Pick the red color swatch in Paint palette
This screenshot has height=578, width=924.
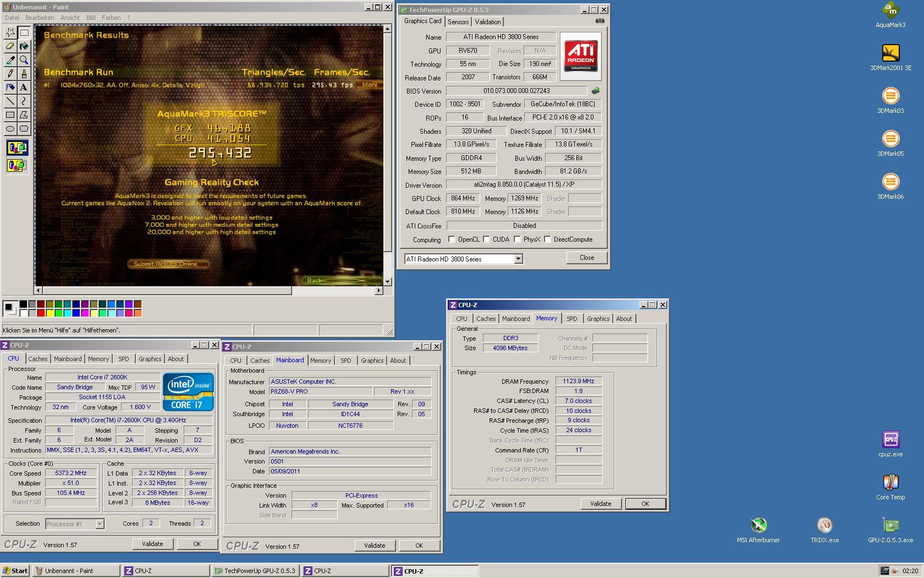click(41, 313)
